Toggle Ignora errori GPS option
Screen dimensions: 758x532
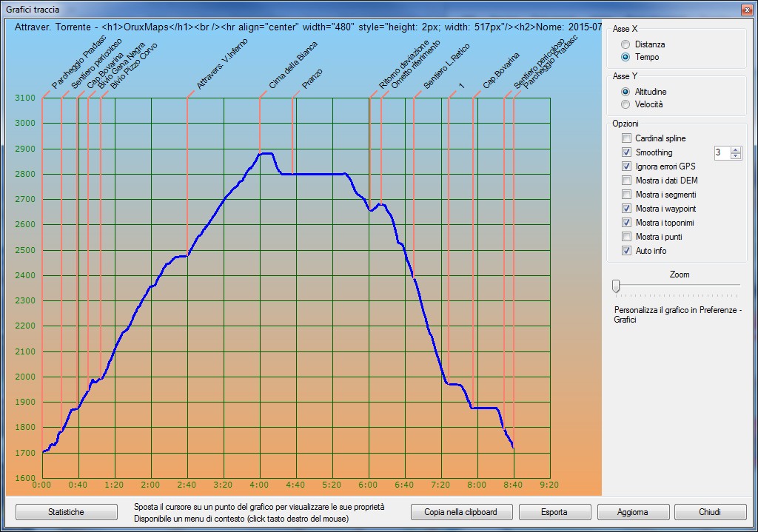627,166
